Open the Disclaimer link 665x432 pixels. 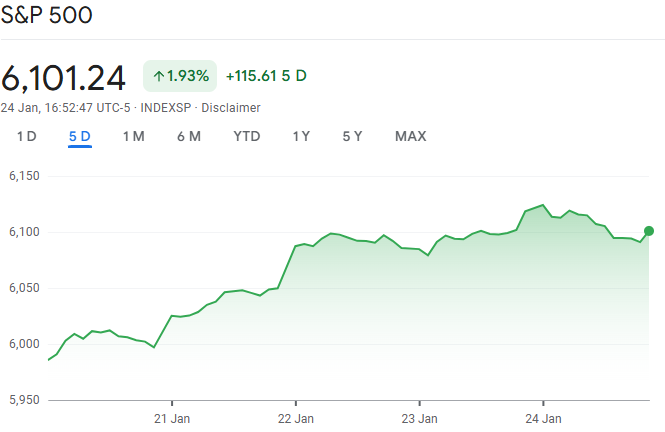pos(231,108)
